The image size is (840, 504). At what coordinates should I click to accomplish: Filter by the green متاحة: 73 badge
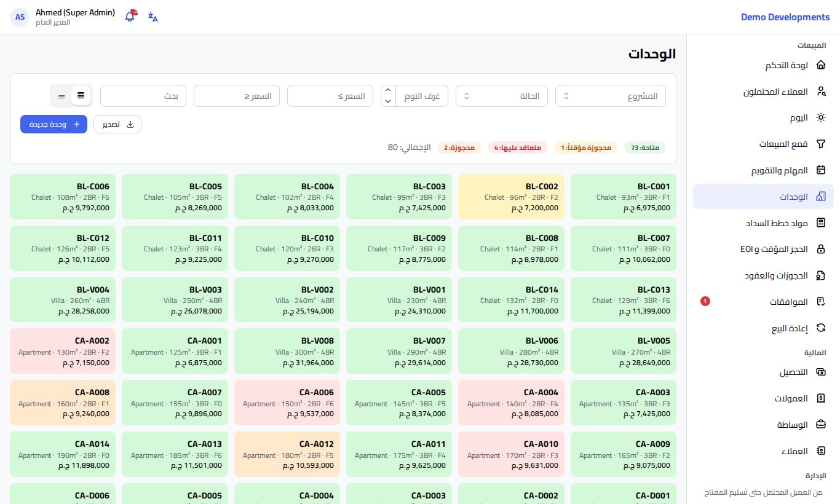(645, 148)
